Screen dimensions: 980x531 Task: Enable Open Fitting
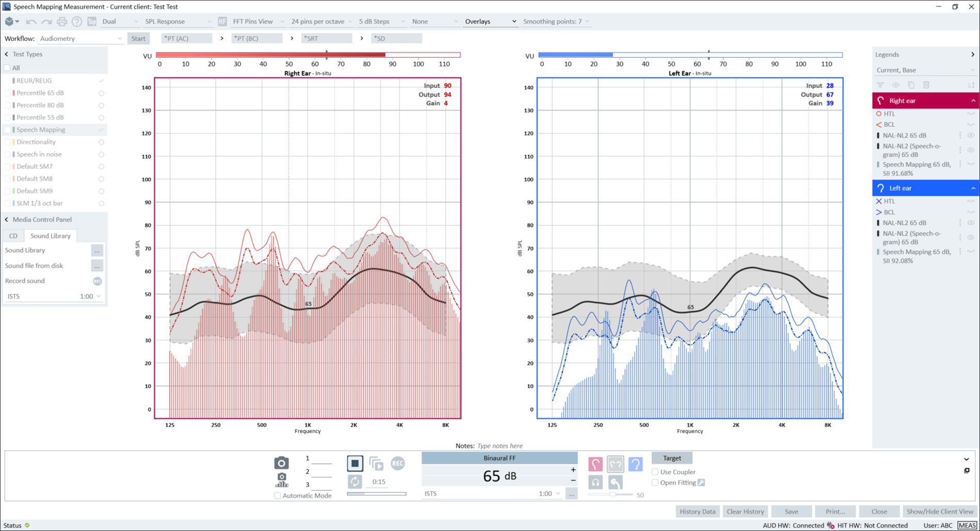(x=655, y=482)
